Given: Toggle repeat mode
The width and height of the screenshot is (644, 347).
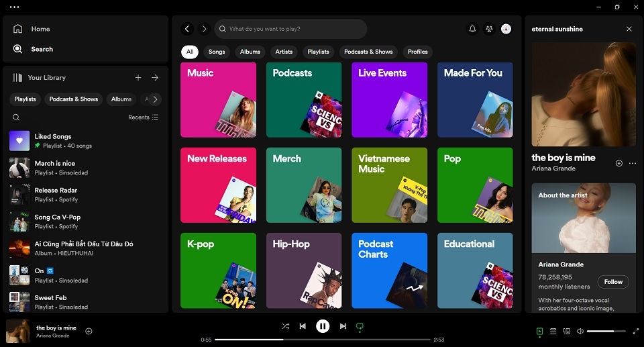Looking at the screenshot, I should pos(360,326).
